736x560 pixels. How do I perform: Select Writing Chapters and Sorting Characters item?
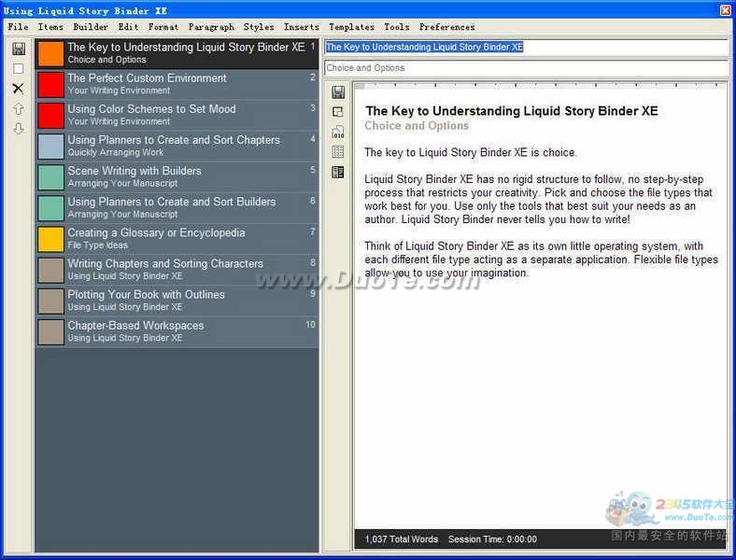pos(177,270)
